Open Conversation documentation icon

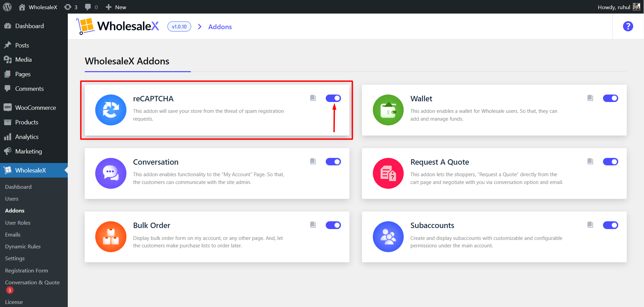point(313,161)
